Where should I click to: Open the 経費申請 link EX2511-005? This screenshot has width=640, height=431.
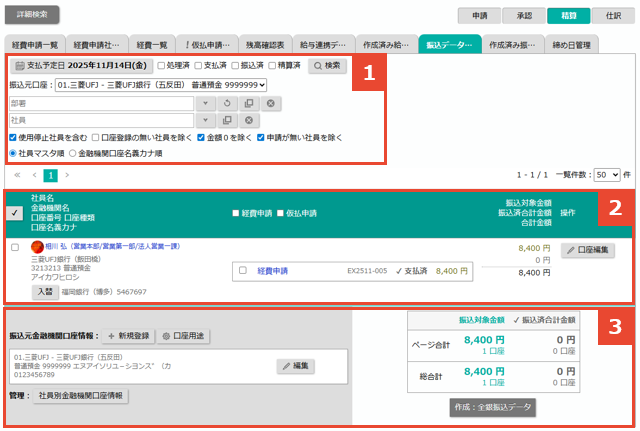click(x=273, y=270)
